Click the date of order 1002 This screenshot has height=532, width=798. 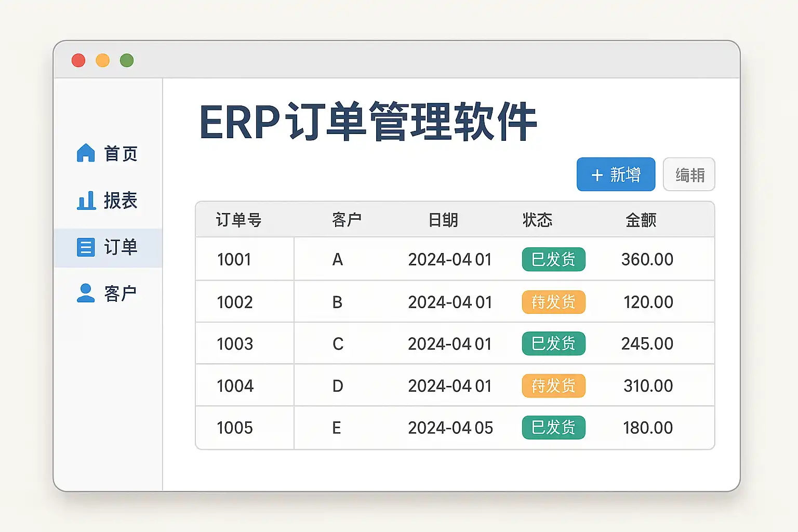click(x=450, y=302)
